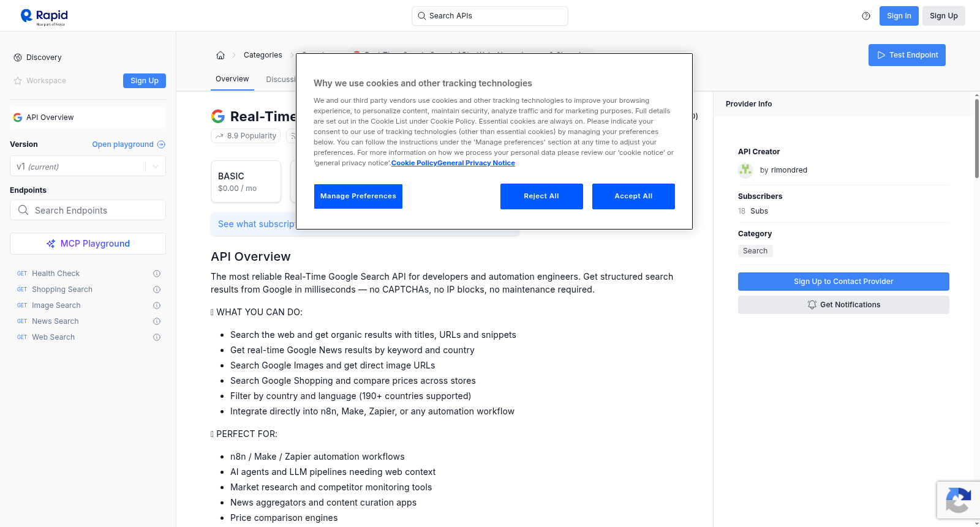Image resolution: width=980 pixels, height=527 pixels.
Task: Focus the Search Endpoints input field
Action: tap(88, 210)
